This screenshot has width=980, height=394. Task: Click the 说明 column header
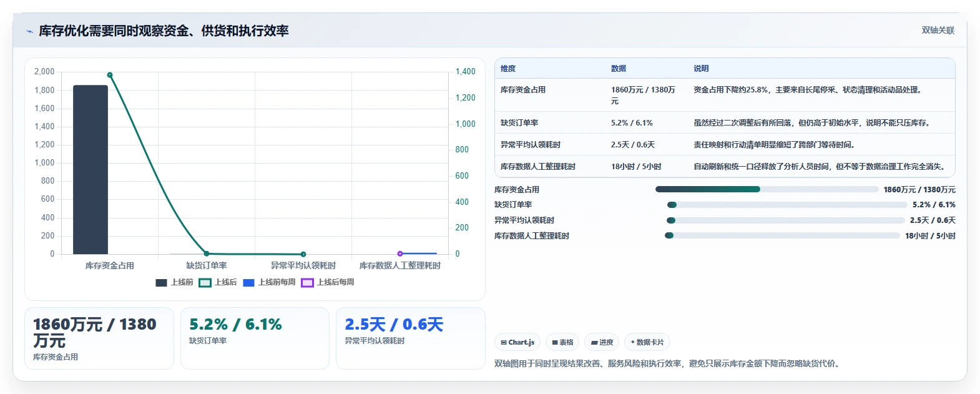click(701, 69)
